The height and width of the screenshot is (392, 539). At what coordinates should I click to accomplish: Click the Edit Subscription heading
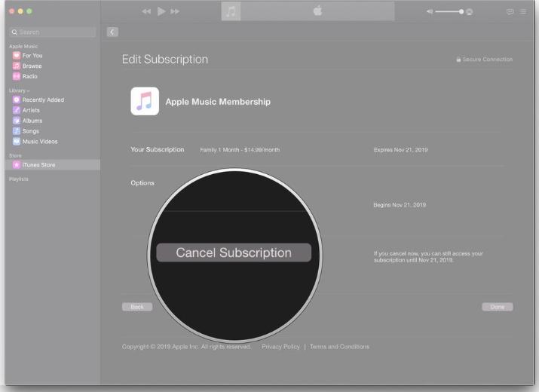click(x=165, y=59)
